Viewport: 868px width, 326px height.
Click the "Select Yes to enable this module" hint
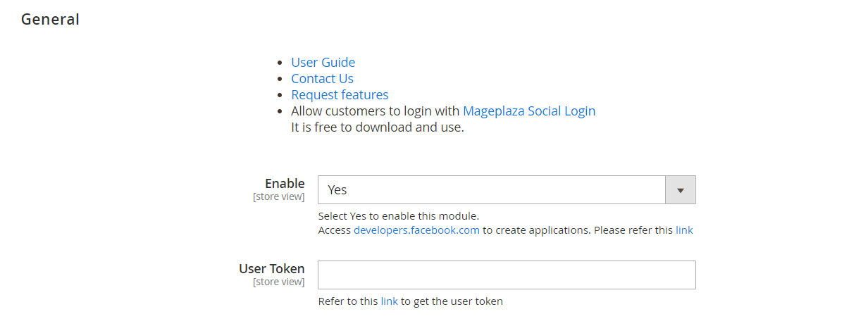click(398, 216)
